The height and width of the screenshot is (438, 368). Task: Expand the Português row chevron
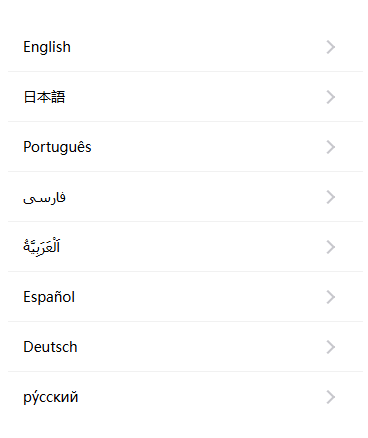(x=330, y=147)
